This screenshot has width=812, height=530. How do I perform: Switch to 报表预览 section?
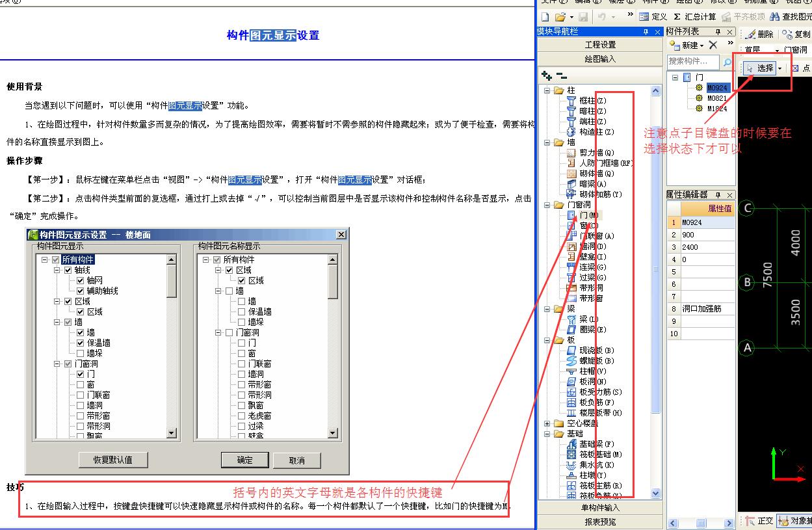pos(600,522)
